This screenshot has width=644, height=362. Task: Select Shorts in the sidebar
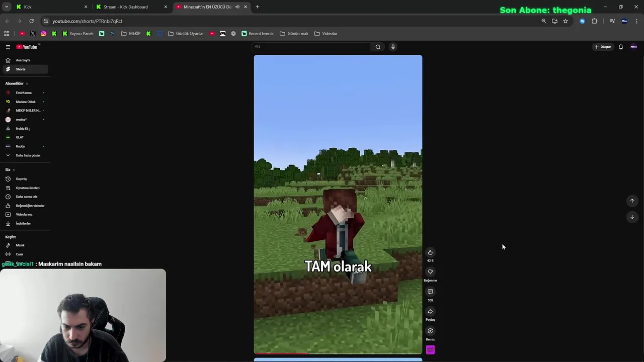tap(24, 69)
